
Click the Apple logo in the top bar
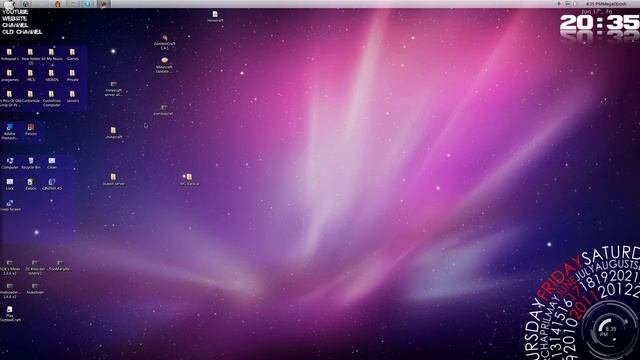(9, 4)
